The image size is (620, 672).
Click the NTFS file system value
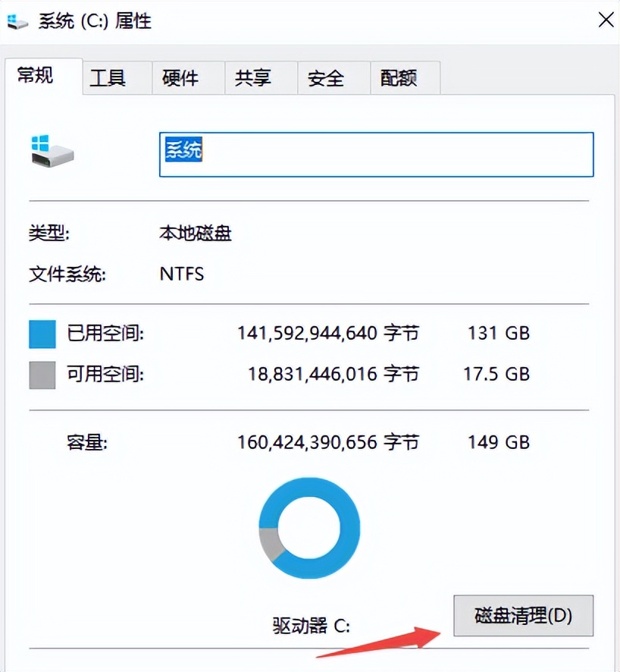[x=182, y=275]
